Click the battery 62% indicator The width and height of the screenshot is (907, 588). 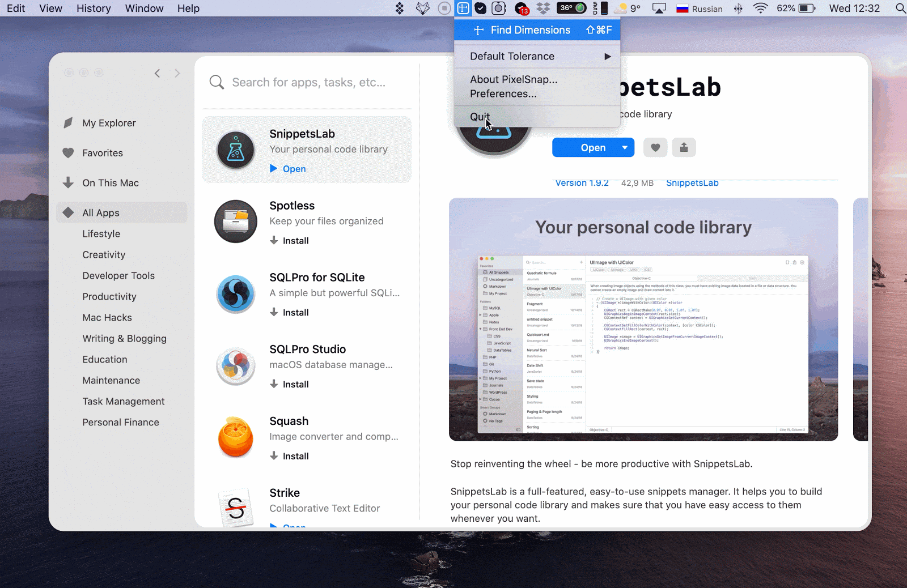[x=796, y=8]
